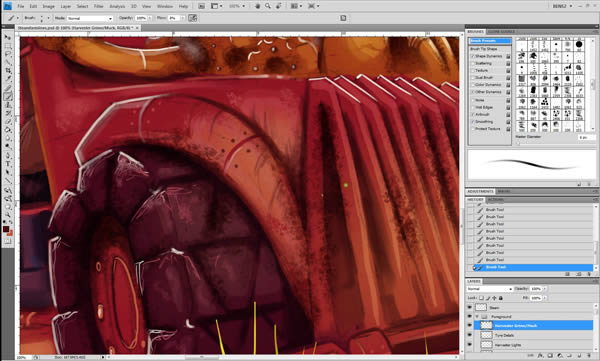
Task: Click the Master Diameter value field
Action: 587,137
